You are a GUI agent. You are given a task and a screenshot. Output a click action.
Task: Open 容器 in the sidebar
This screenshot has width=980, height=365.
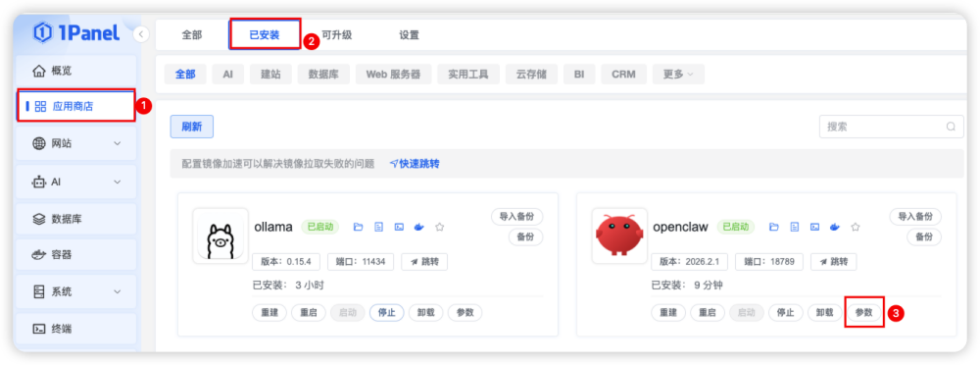click(x=76, y=255)
